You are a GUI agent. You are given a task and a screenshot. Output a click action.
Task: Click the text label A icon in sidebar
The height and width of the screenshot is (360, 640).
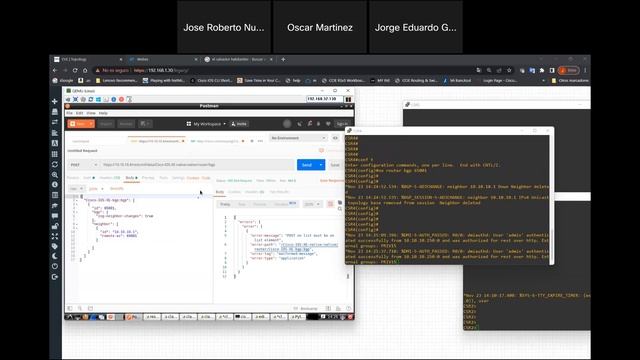point(55,143)
